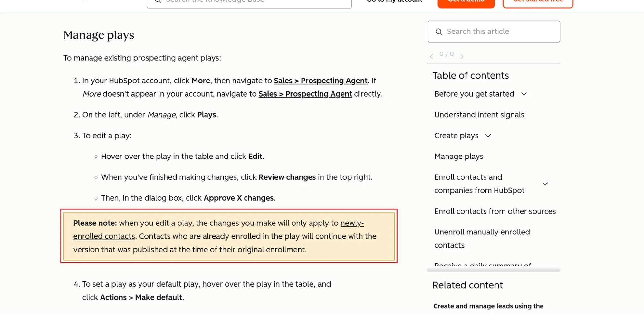Open related article Create and manage leads
644x314 pixels.
tap(488, 306)
